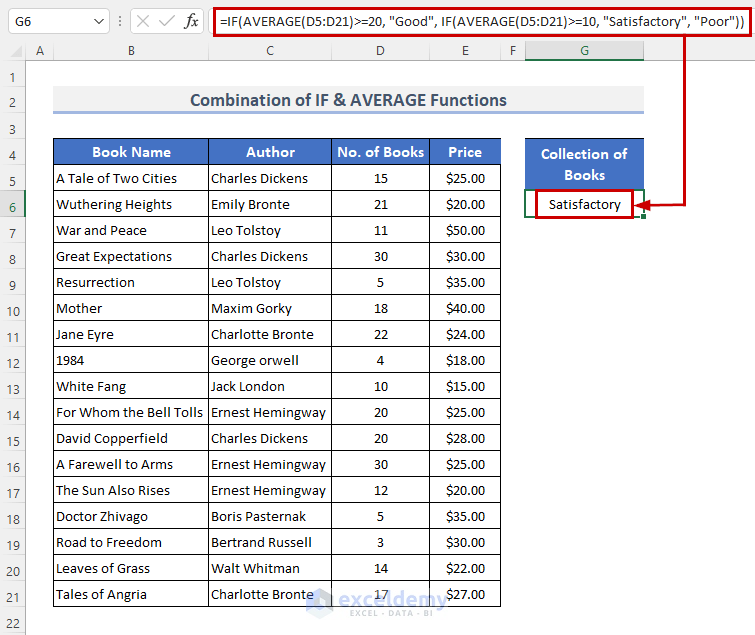Click the Select All corner triangle
The height and width of the screenshot is (635, 755).
14,51
